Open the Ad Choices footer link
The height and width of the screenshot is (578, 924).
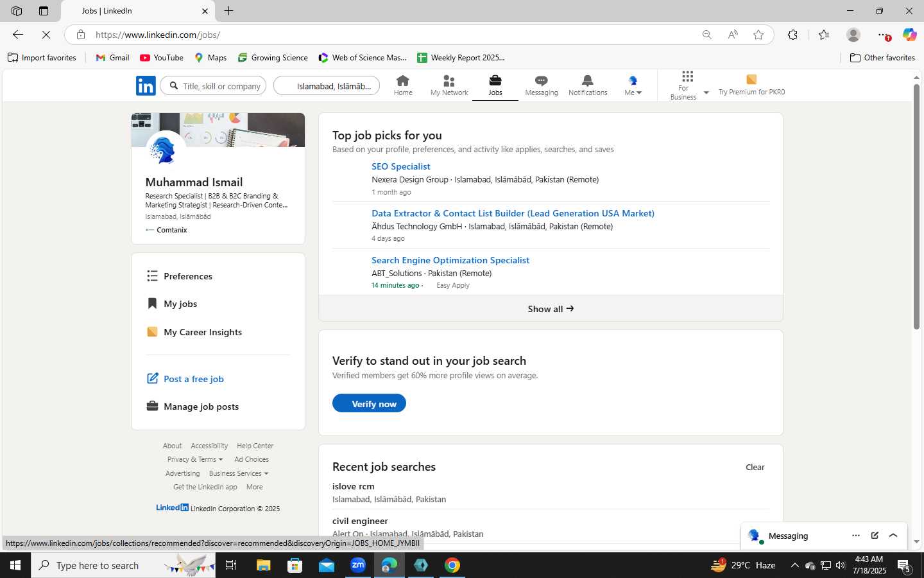252,459
